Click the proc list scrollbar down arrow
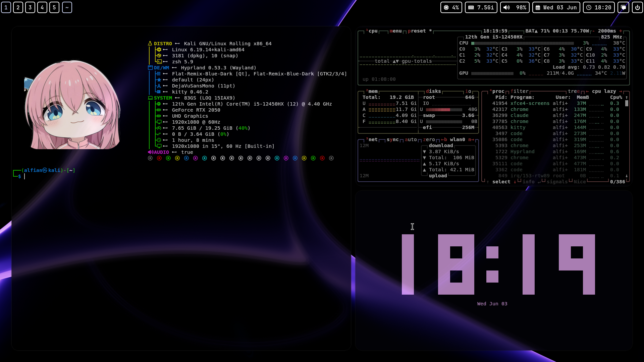The image size is (644, 362). [627, 176]
